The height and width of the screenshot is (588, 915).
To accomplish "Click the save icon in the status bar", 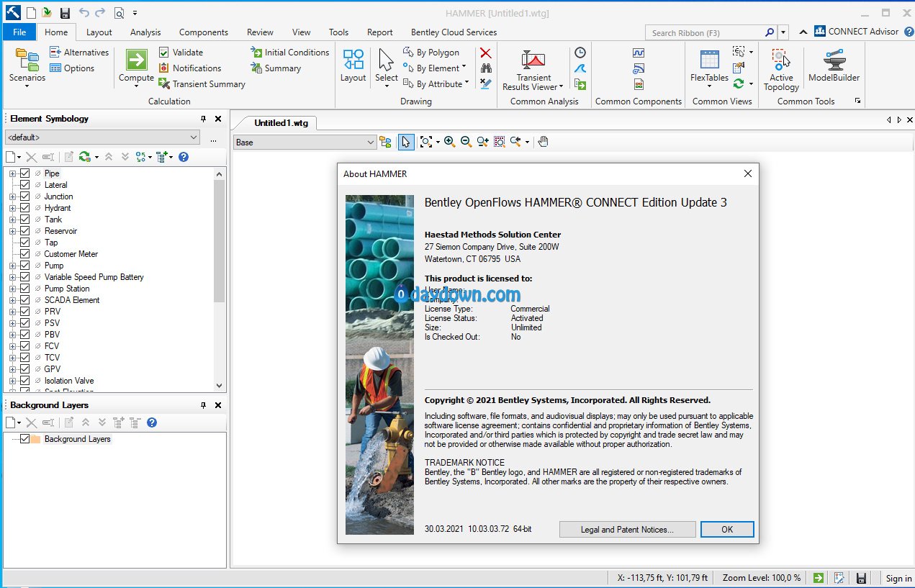I will [x=861, y=578].
